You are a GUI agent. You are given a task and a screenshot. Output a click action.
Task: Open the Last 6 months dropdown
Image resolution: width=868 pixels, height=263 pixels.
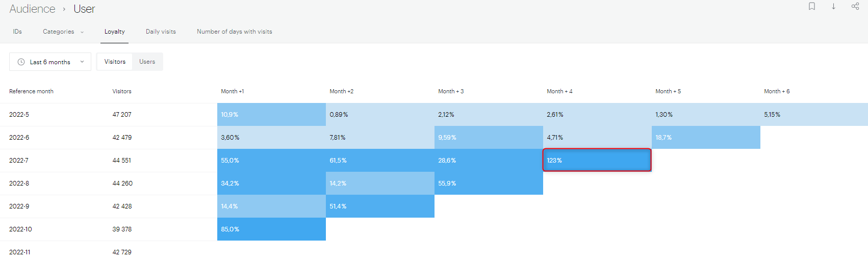[50, 62]
